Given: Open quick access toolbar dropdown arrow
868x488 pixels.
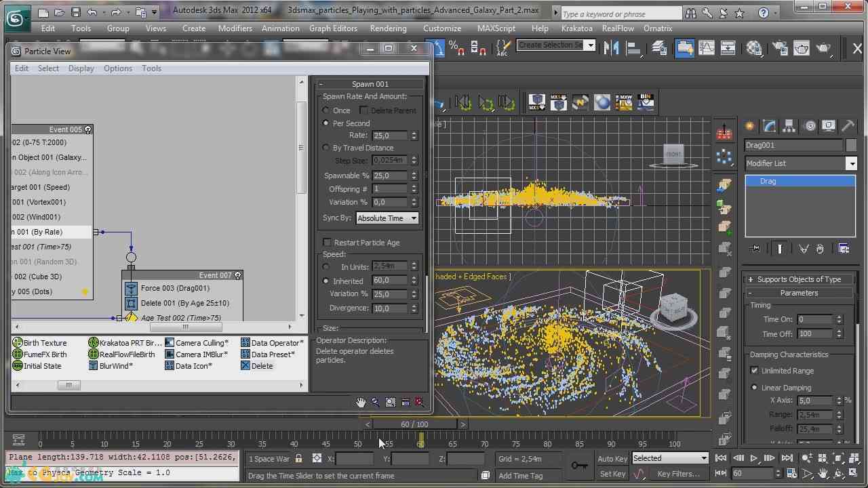Looking at the screenshot, I should pyautogui.click(x=155, y=12).
